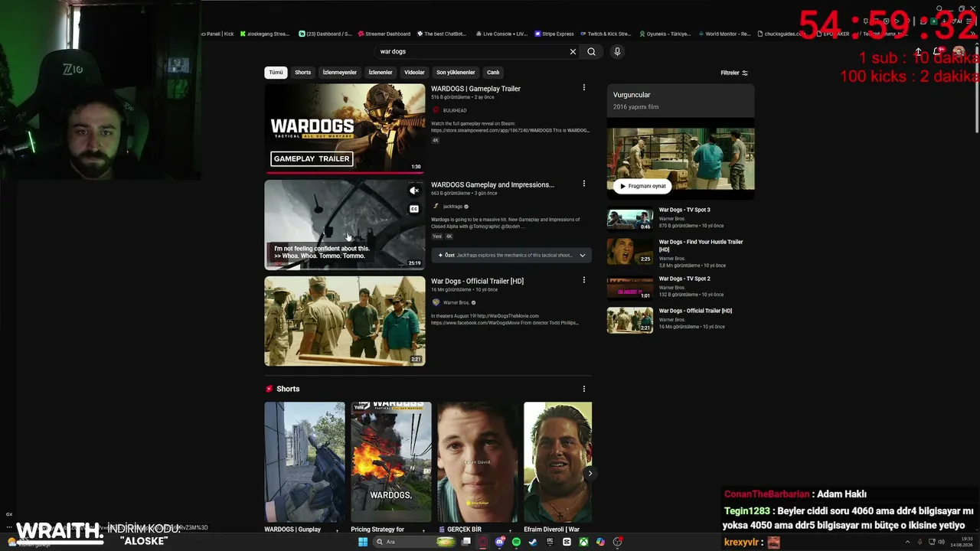Open CapCut from the taskbar
This screenshot has width=980, height=551.
click(x=567, y=542)
